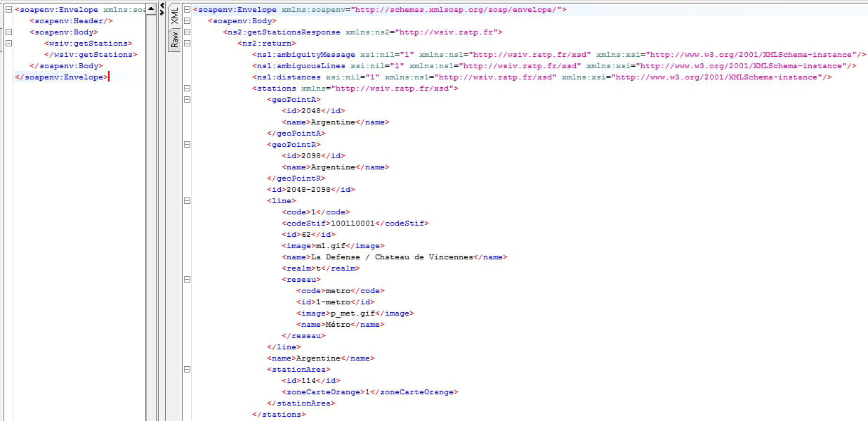This screenshot has width=868, height=421.
Task: Click La Defense / Chateau de Vincennes name
Action: click(394, 257)
